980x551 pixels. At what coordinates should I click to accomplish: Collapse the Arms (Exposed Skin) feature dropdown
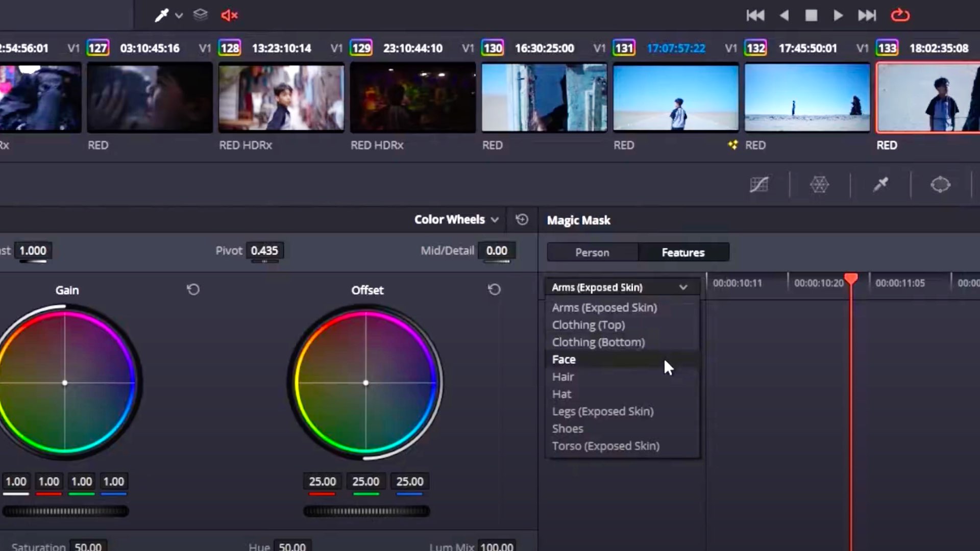[683, 287]
